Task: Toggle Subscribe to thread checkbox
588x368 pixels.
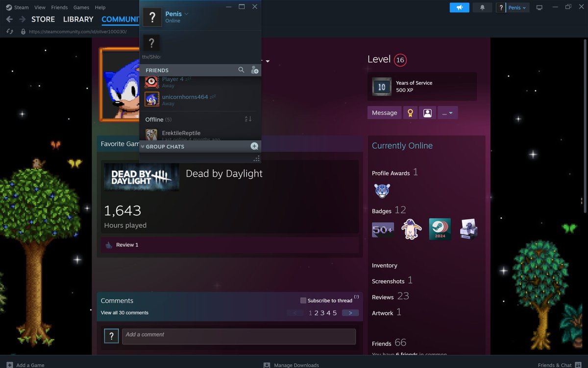Action: tap(303, 300)
